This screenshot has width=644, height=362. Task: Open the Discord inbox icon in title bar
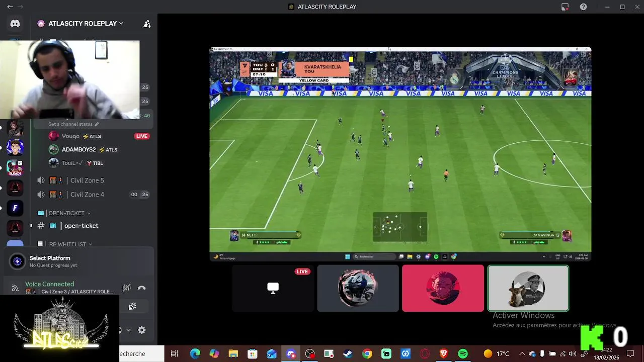(x=565, y=7)
